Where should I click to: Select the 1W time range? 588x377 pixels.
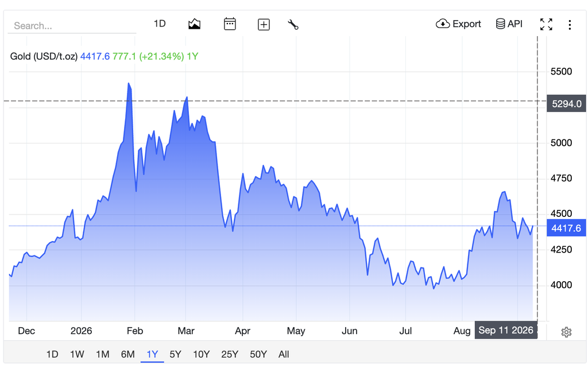coord(77,354)
